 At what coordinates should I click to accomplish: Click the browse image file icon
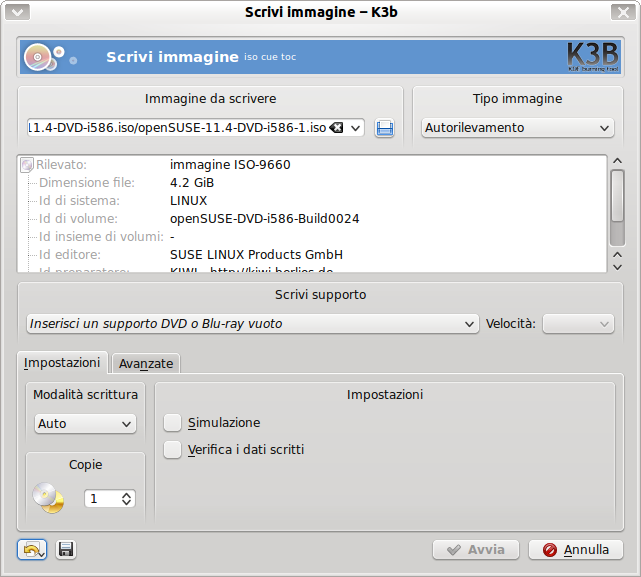coord(384,128)
